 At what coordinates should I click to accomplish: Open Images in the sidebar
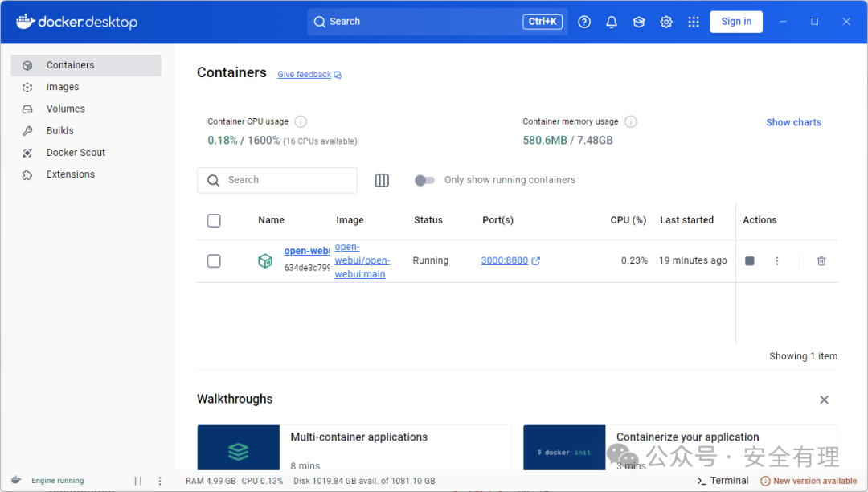(x=86, y=87)
